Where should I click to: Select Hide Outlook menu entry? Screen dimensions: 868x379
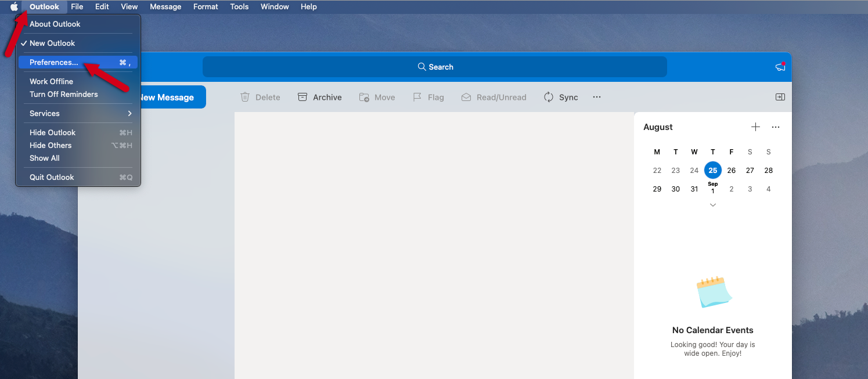[x=78, y=132]
